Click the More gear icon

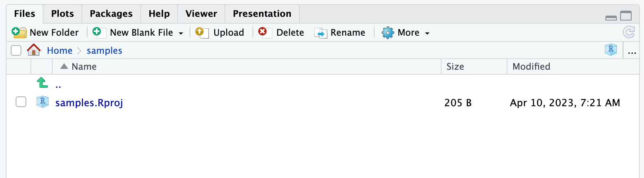pos(387,32)
